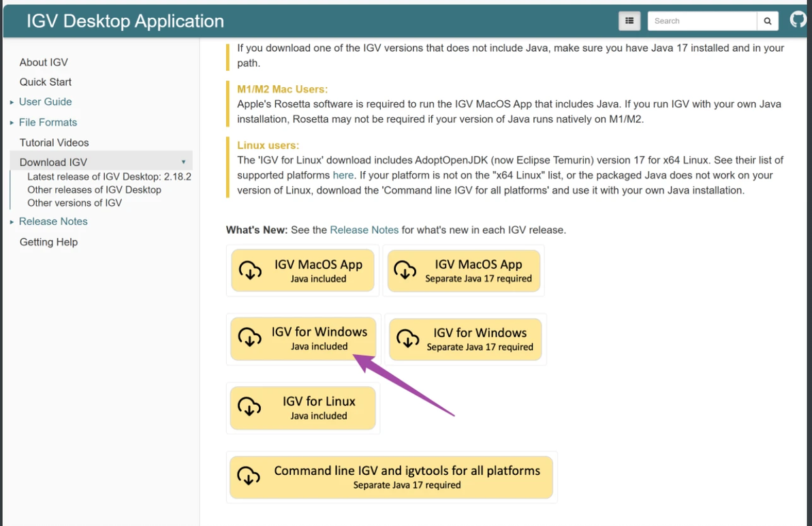Click the search magnifier button
Viewport: 812px width, 526px height.
(767, 21)
